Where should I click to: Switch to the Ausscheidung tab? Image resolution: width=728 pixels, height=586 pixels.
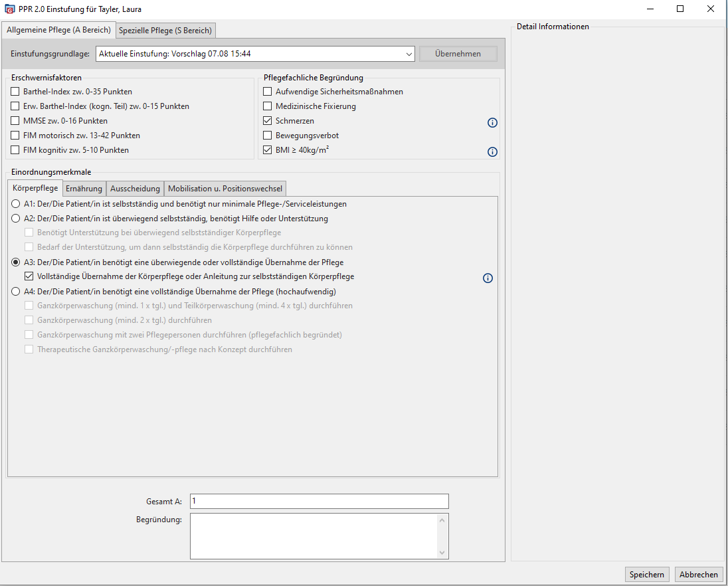(135, 189)
